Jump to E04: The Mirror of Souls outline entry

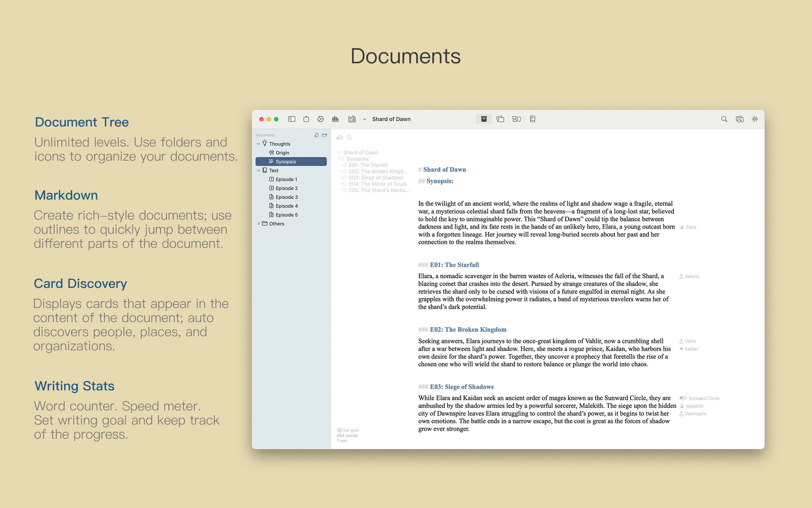(x=374, y=184)
